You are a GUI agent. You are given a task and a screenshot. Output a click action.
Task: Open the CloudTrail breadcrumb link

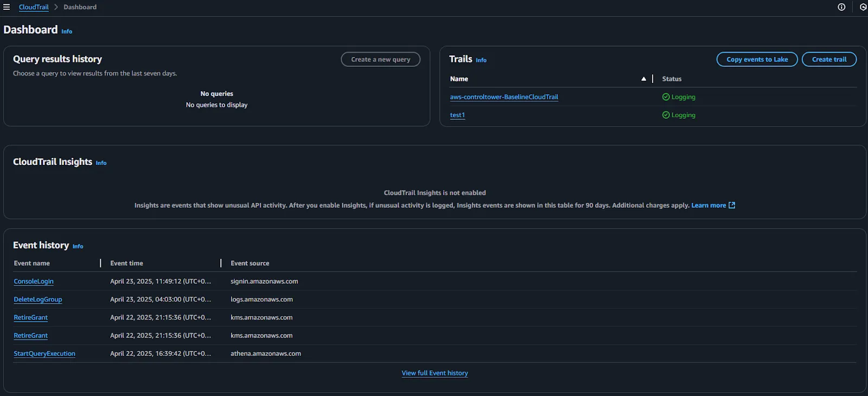(x=34, y=7)
